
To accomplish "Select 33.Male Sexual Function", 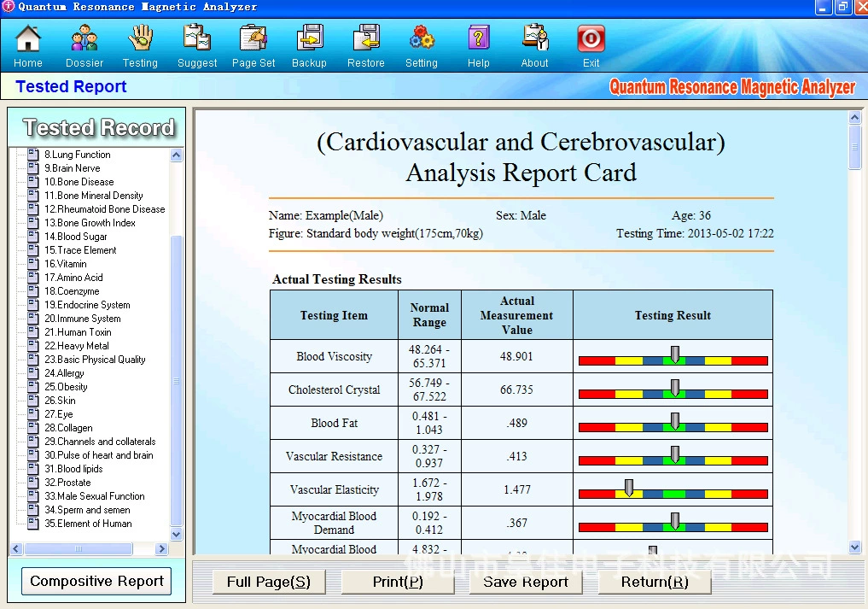I will coord(95,496).
